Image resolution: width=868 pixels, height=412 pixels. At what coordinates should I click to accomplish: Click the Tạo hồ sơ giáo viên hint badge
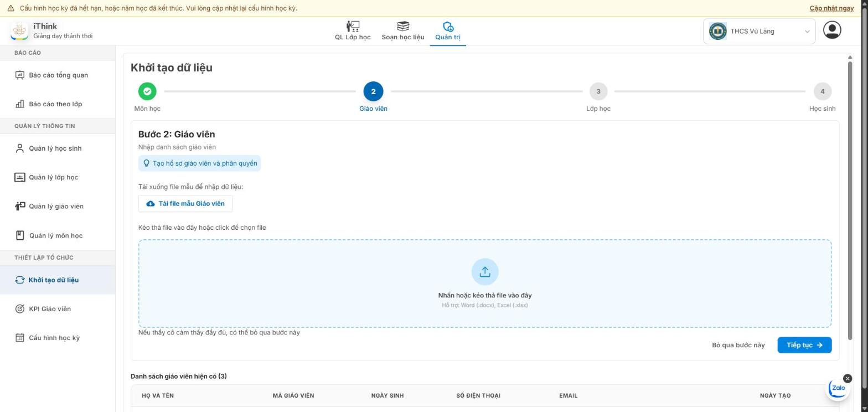199,163
